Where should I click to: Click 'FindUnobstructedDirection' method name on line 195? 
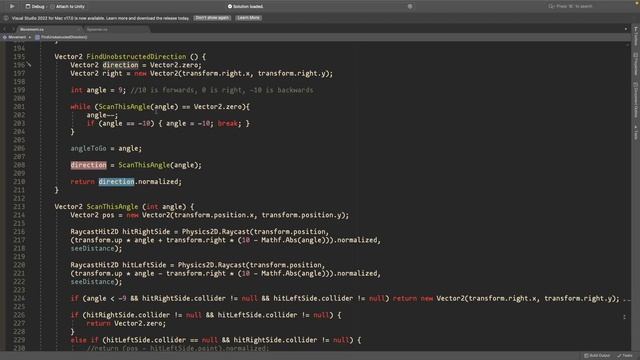pos(136,57)
